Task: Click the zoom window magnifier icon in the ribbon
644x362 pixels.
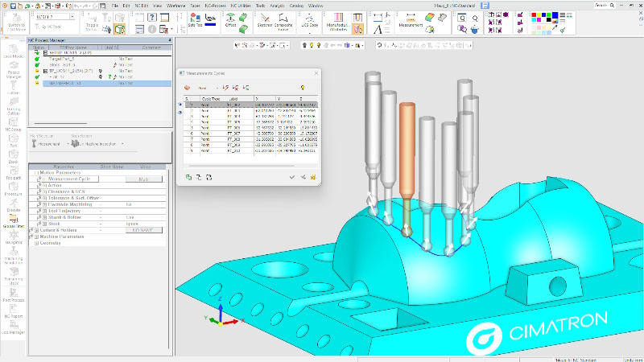Action: (x=461, y=18)
